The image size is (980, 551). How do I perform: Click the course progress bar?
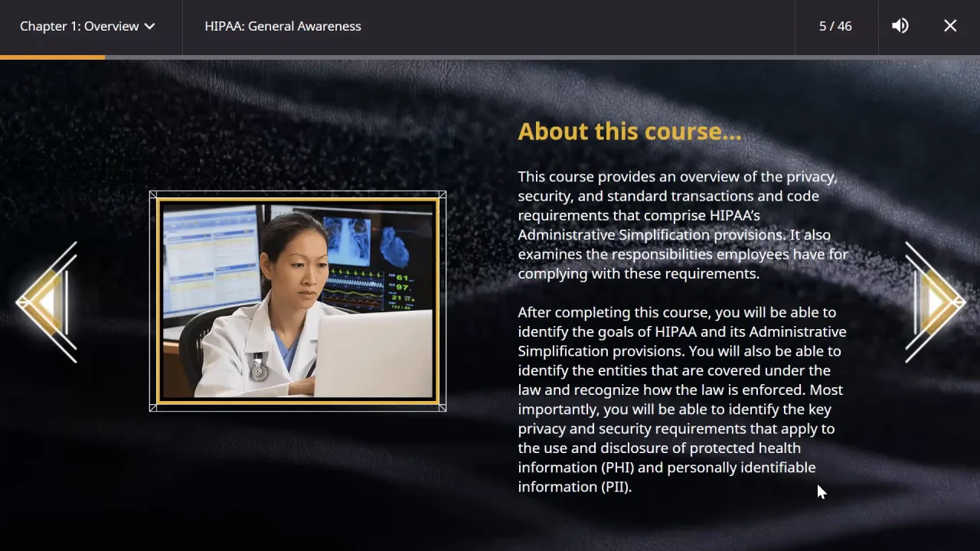[490, 57]
